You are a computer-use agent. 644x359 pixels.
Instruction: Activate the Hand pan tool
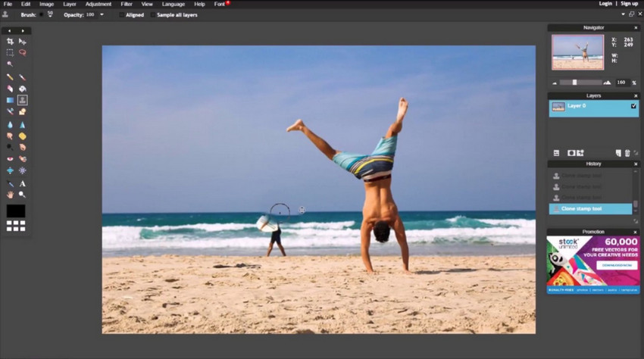10,195
